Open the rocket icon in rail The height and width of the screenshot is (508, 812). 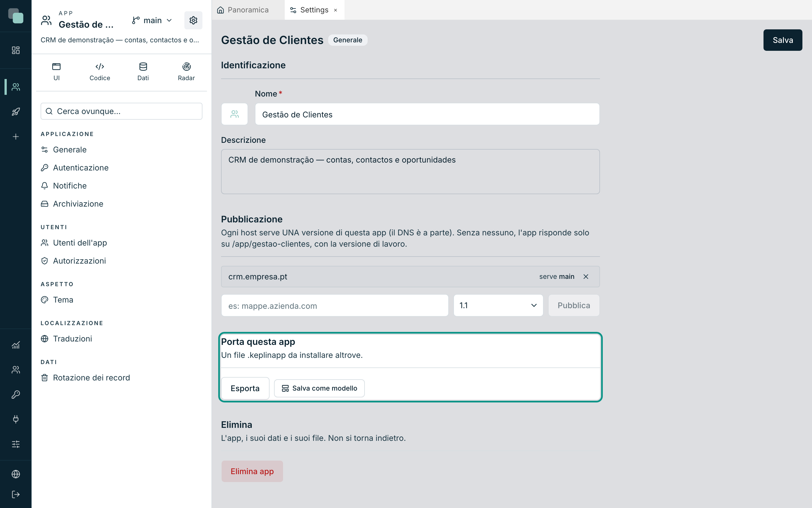click(x=16, y=112)
